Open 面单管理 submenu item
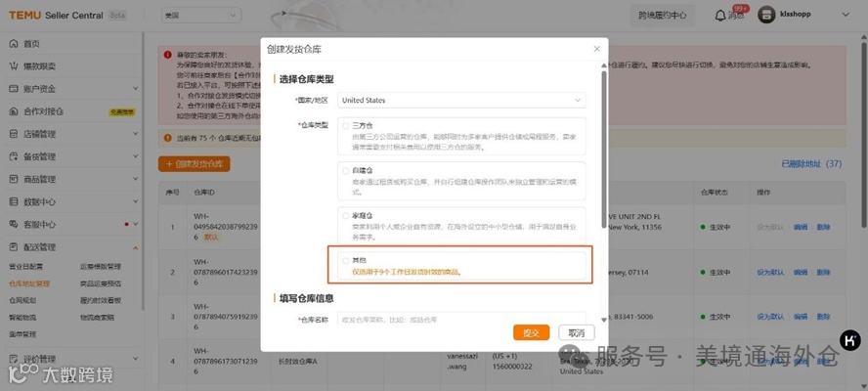The image size is (868, 391). (22, 334)
